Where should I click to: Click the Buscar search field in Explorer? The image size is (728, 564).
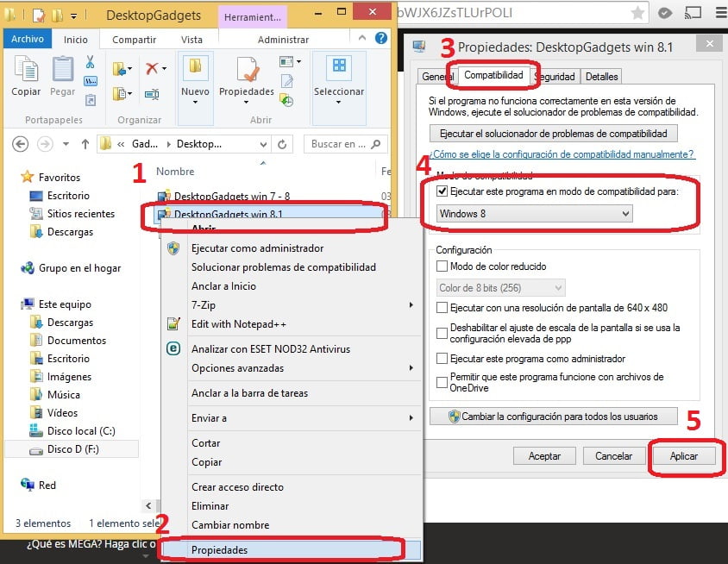coord(341,144)
